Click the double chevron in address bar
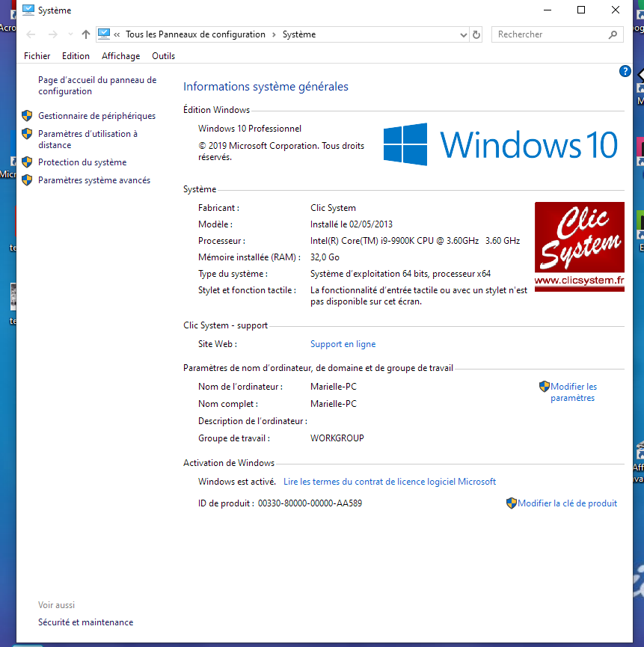Image resolution: width=644 pixels, height=647 pixels. [117, 34]
